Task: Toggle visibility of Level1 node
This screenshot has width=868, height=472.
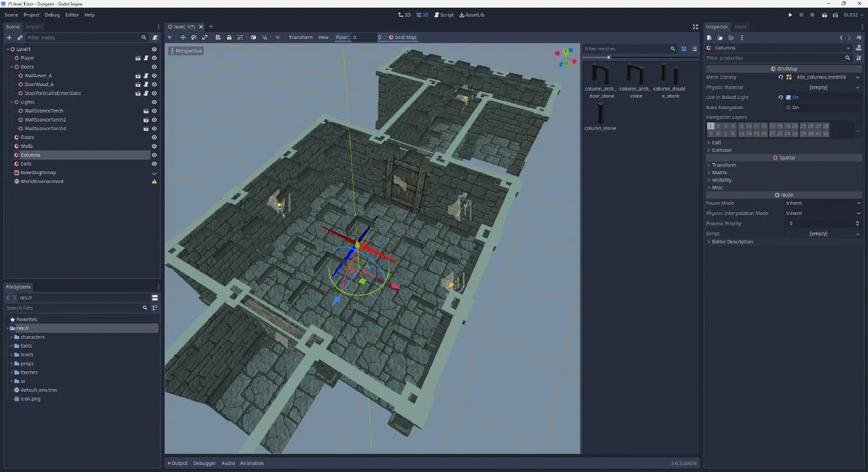Action: pyautogui.click(x=154, y=49)
